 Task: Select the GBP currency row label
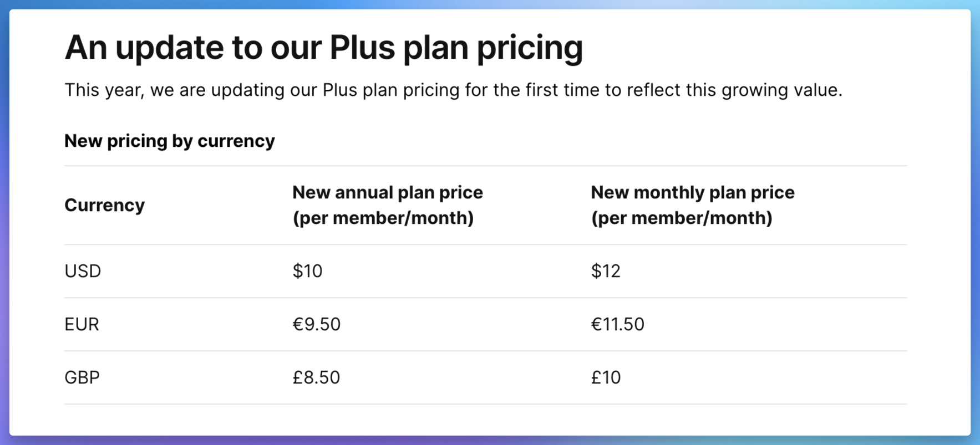click(x=82, y=377)
